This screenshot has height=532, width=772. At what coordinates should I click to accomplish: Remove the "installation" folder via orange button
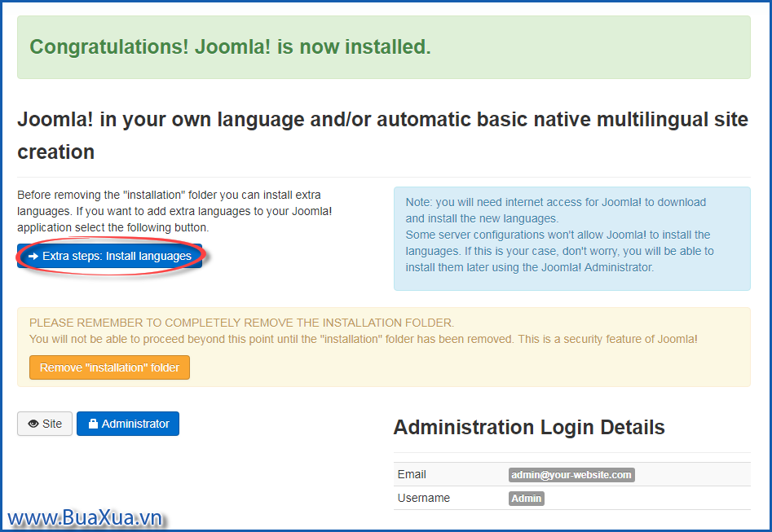click(x=109, y=367)
